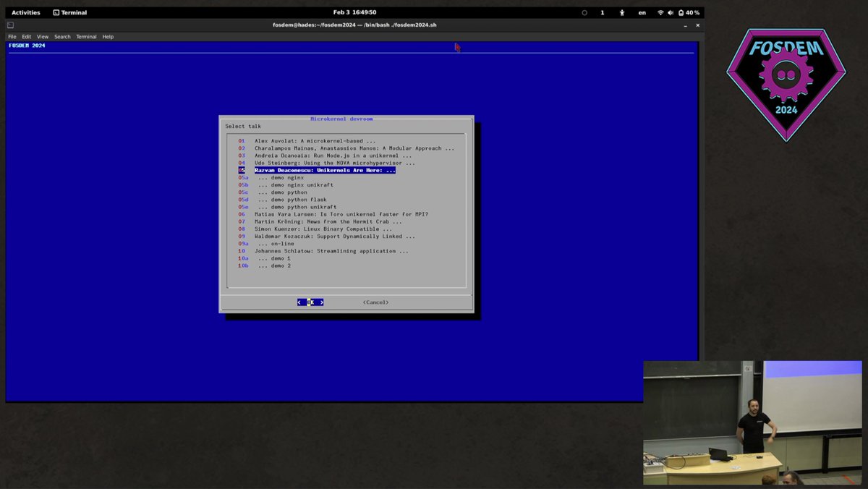Click the Wi-Fi status icon
The width and height of the screenshot is (868, 489).
click(660, 12)
